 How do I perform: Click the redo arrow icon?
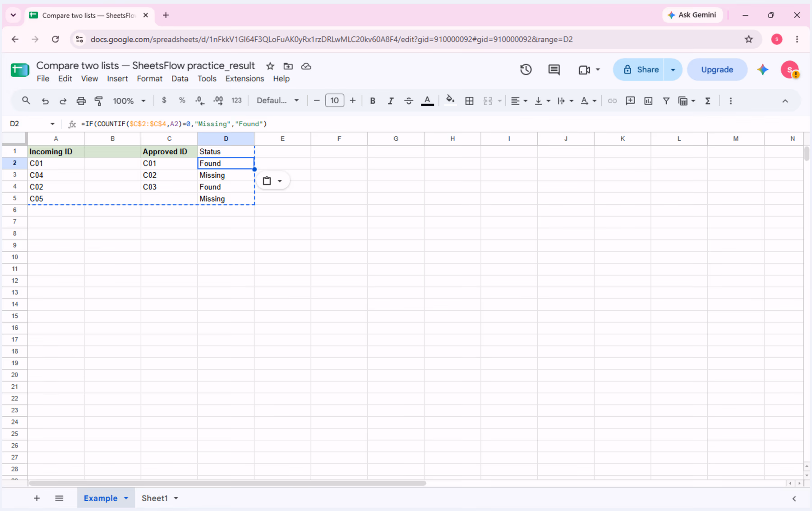coord(63,101)
